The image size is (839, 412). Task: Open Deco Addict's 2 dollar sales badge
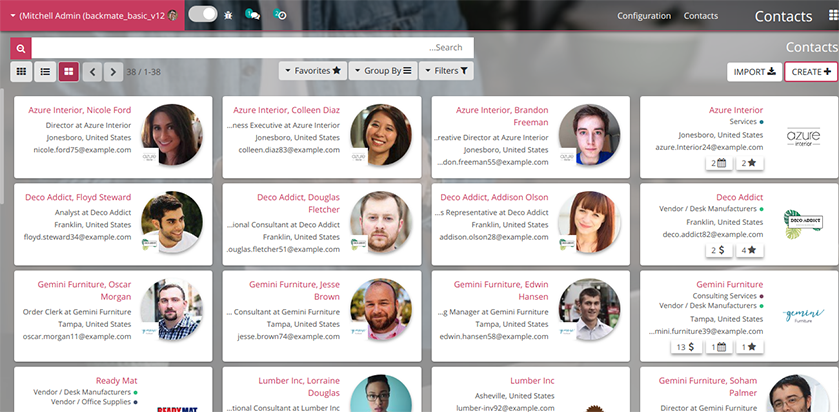[719, 250]
